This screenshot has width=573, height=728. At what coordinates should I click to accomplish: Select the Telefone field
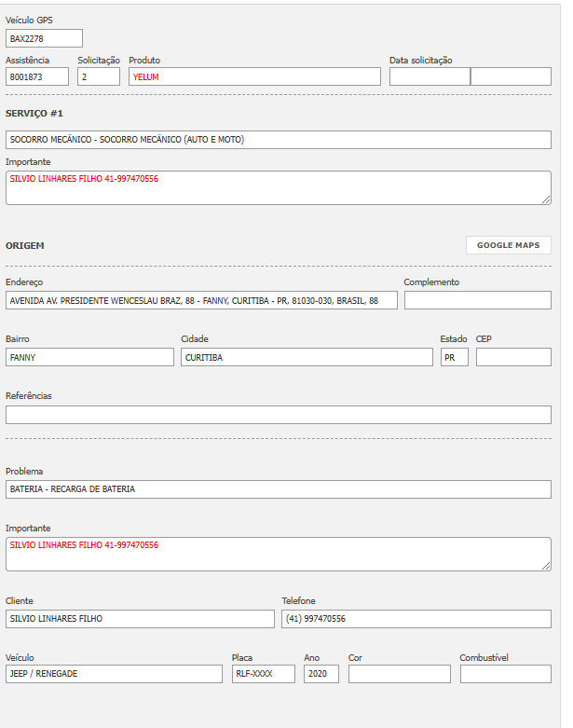click(x=416, y=618)
